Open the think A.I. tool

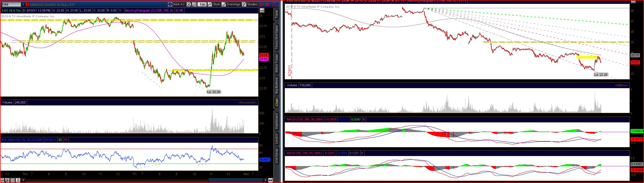click(177, 4)
